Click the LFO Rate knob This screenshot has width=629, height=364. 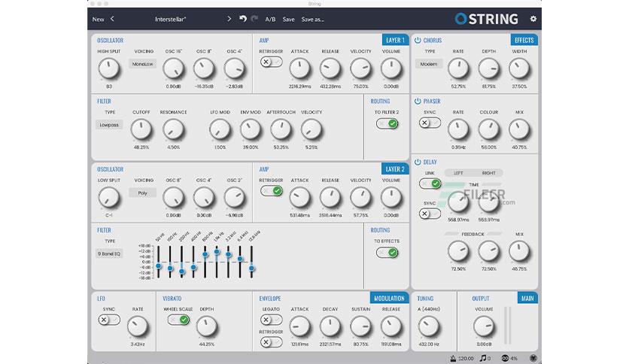point(138,326)
